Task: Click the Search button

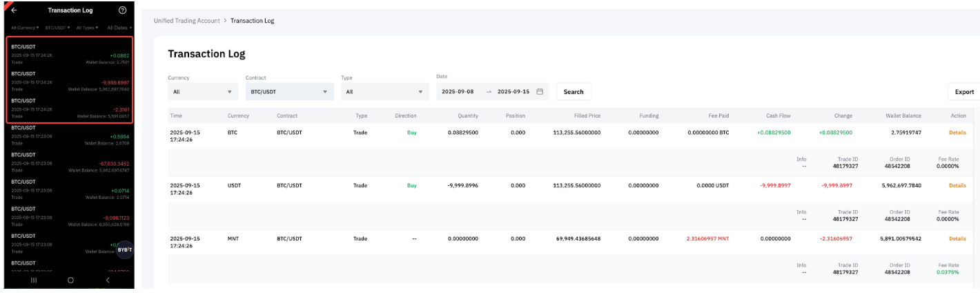Action: tap(573, 91)
